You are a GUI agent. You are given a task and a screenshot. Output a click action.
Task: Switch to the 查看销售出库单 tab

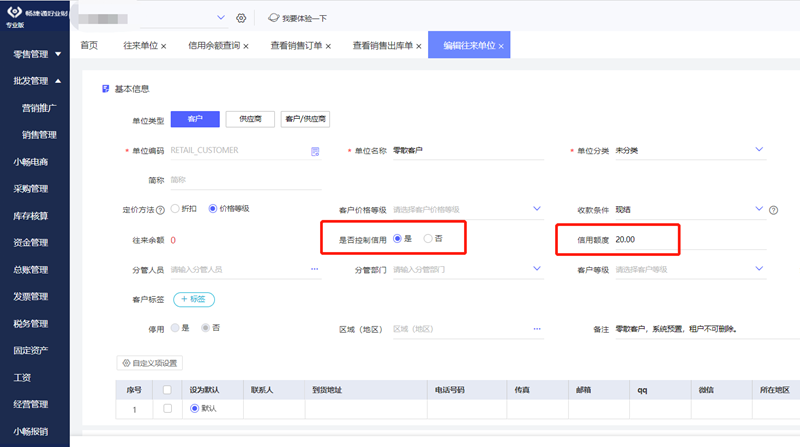383,45
